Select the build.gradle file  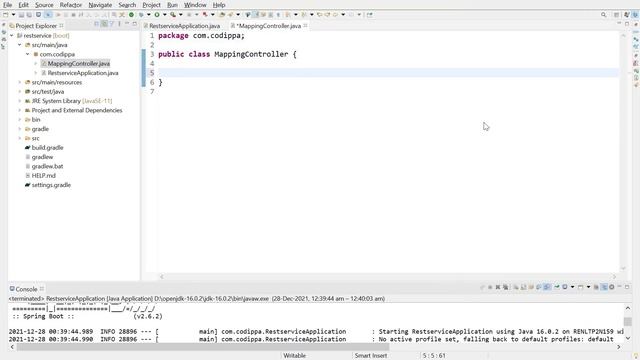tap(47, 147)
